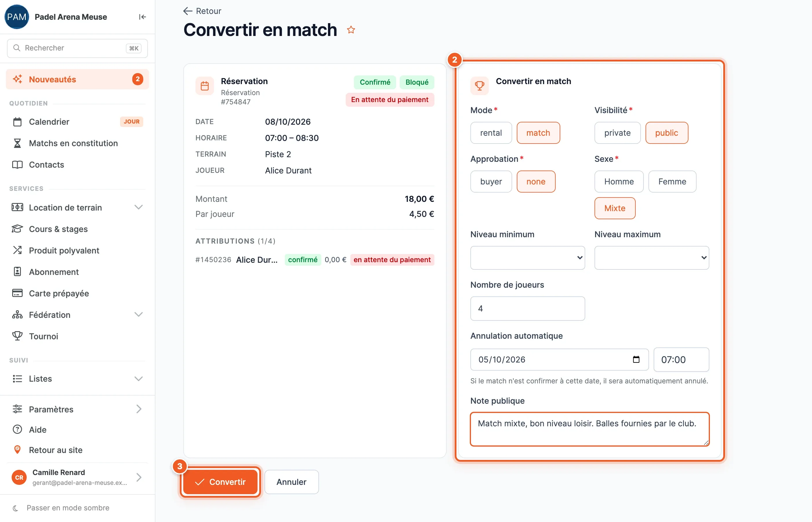
Task: Choose Mixte for Sexe
Action: click(615, 208)
